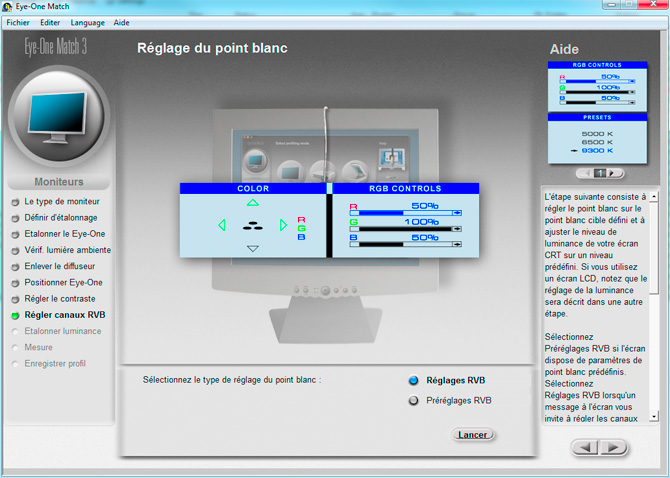Open the Fichier menu
Image resolution: width=670 pixels, height=478 pixels.
tap(18, 23)
